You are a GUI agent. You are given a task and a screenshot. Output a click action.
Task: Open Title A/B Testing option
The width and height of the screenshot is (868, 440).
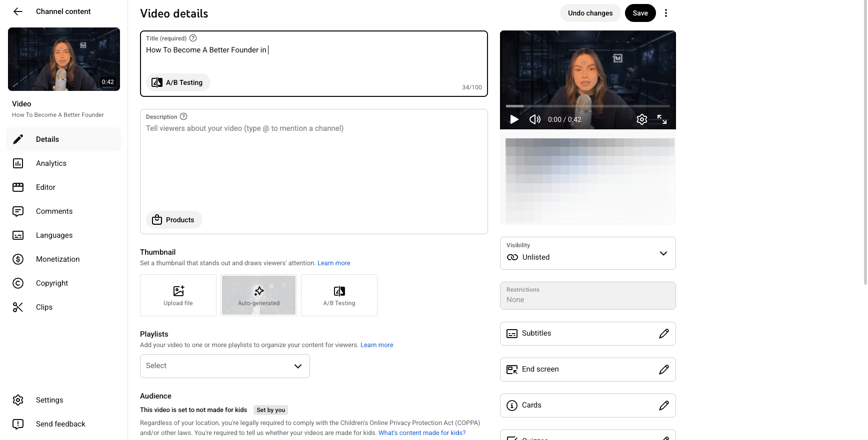[x=178, y=82]
